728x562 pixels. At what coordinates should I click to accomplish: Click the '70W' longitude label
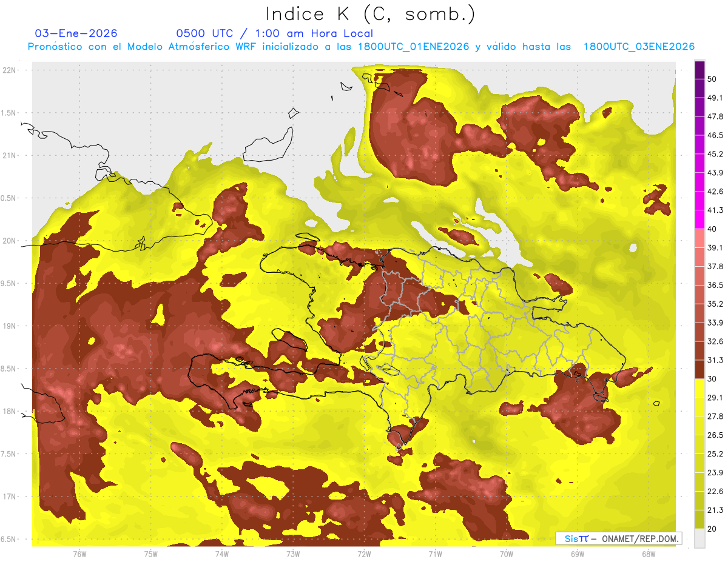point(506,554)
